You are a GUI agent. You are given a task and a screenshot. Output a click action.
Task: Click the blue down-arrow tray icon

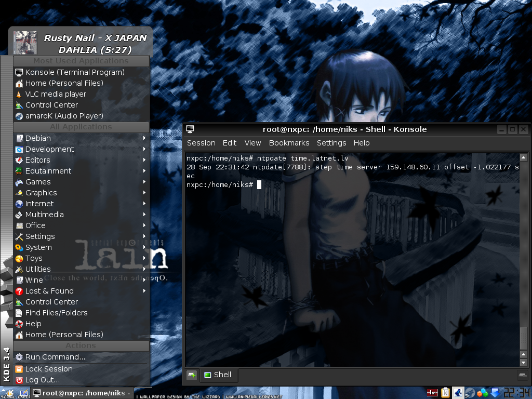[495, 393]
